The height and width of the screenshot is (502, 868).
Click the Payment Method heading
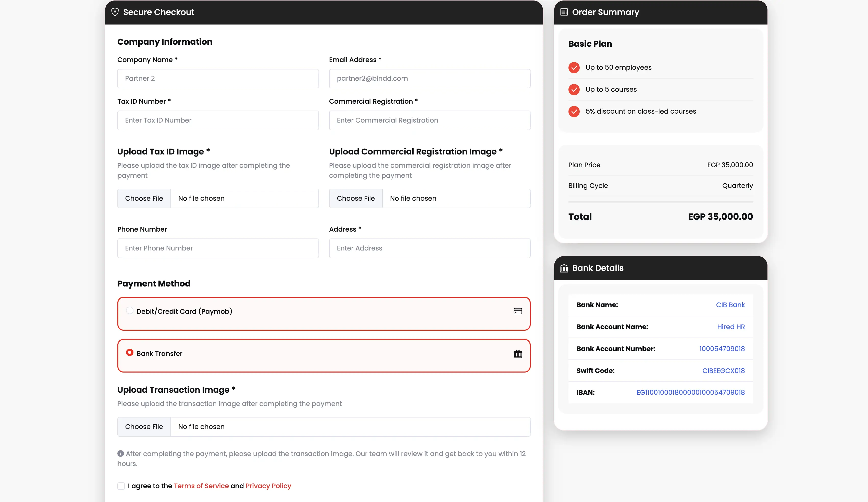point(154,283)
